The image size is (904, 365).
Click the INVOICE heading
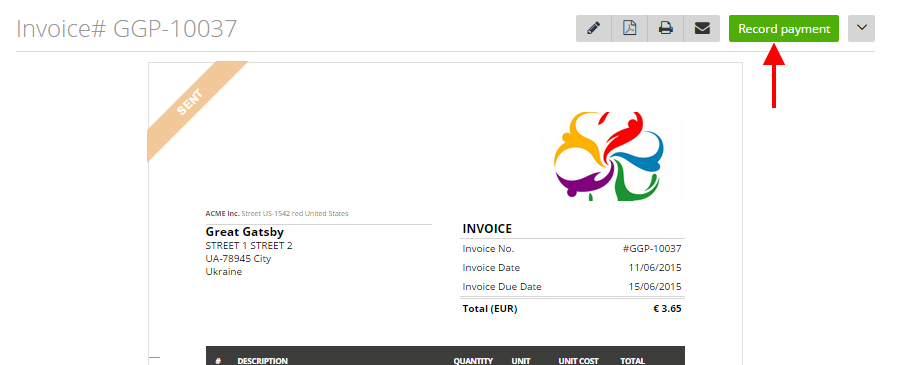coord(487,229)
